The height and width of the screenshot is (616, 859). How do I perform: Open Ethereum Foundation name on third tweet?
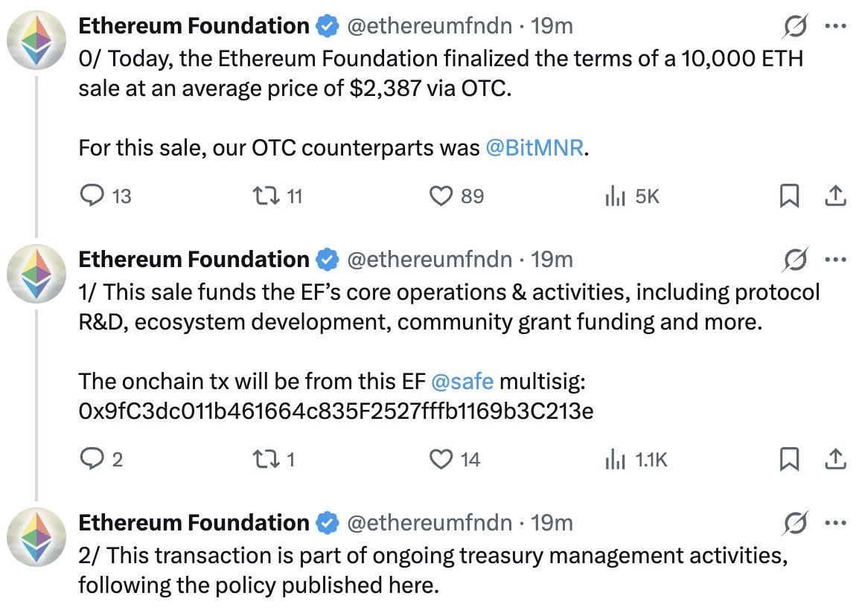pos(194,523)
